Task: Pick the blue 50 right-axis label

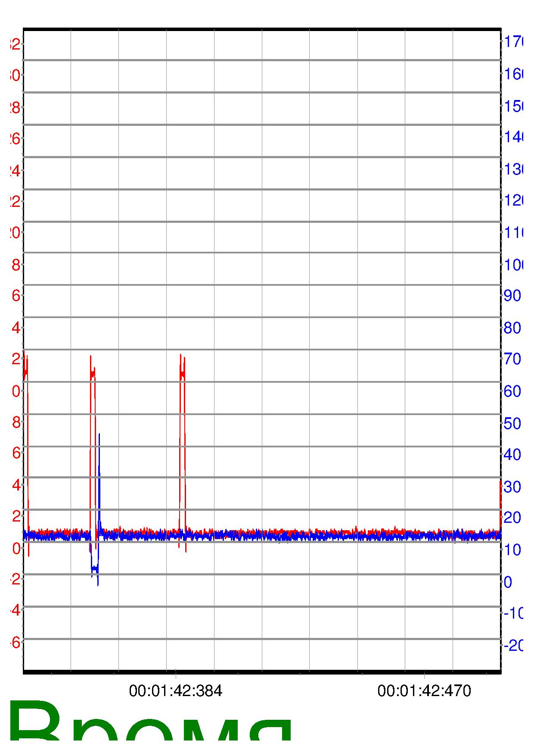Action: click(512, 423)
